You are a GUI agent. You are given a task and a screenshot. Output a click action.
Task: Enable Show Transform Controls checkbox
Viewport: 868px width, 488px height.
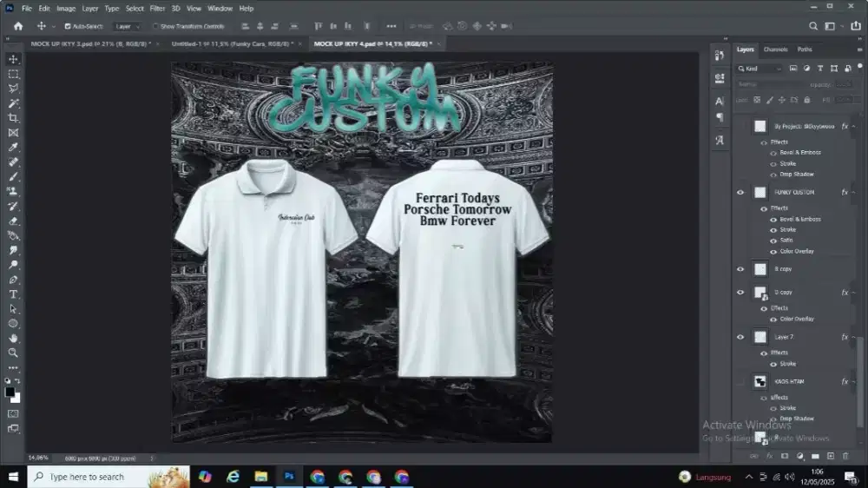pyautogui.click(x=155, y=26)
